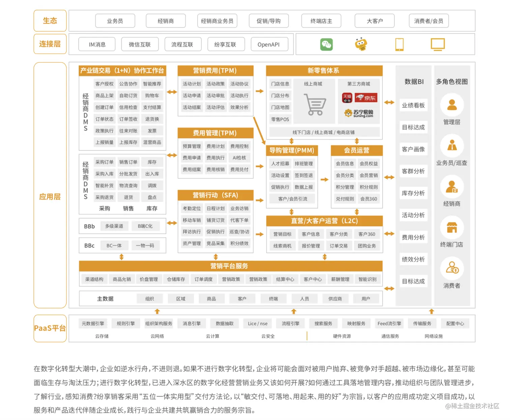Viewport: 510px width, 420px height.
Task: Click 智能推荐 in the 协作工作台 module
Action: (152, 84)
